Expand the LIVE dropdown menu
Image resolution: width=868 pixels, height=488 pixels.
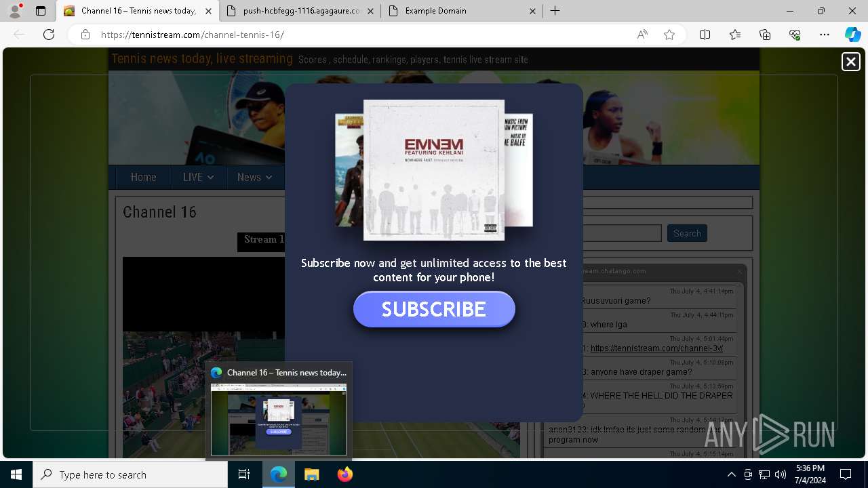[198, 177]
